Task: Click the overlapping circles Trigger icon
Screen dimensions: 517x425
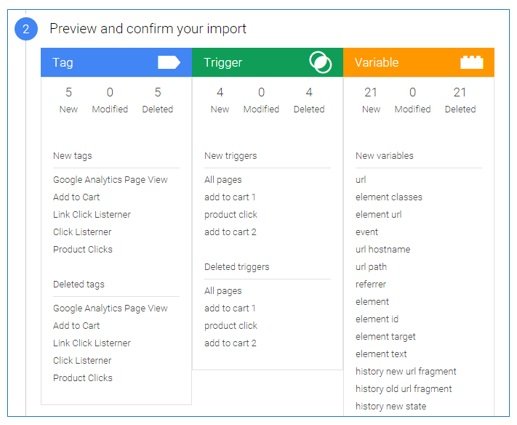Action: [320, 62]
